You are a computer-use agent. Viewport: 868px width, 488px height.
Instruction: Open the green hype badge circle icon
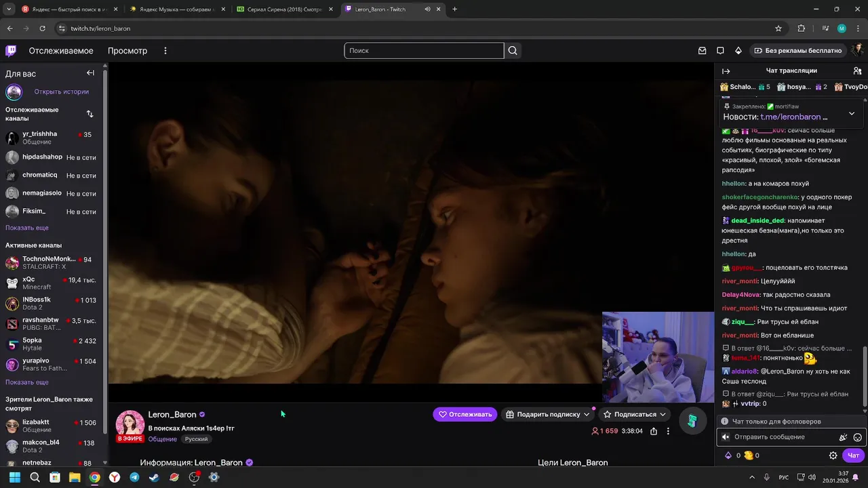(x=692, y=421)
